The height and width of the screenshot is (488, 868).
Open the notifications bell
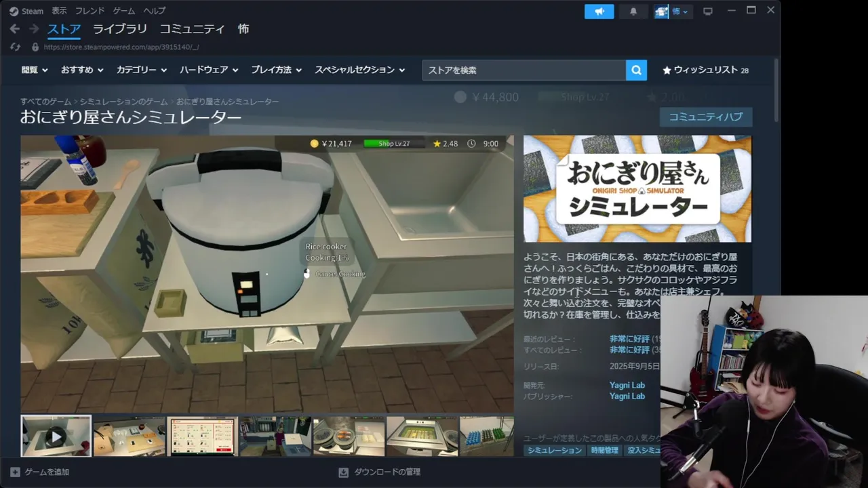click(633, 12)
